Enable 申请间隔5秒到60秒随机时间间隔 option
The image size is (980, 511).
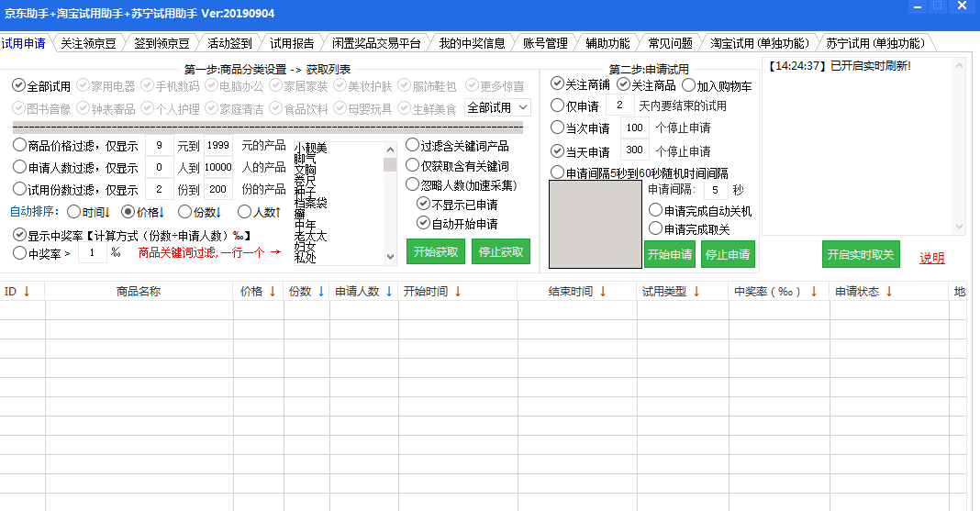coord(639,172)
